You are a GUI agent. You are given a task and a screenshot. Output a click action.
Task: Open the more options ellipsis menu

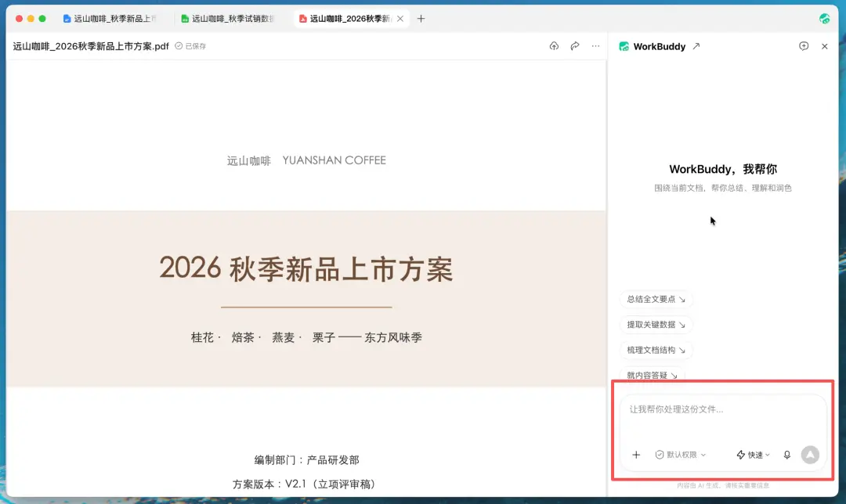point(595,46)
